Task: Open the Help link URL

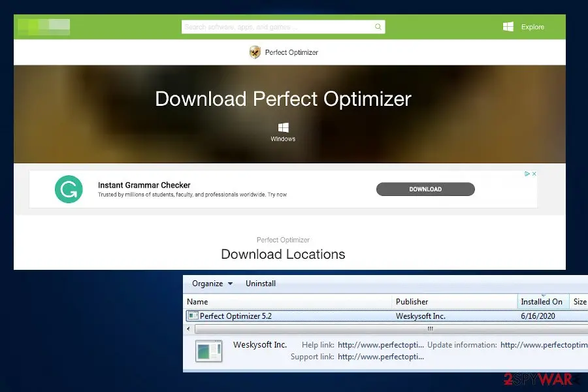Action: (x=381, y=345)
